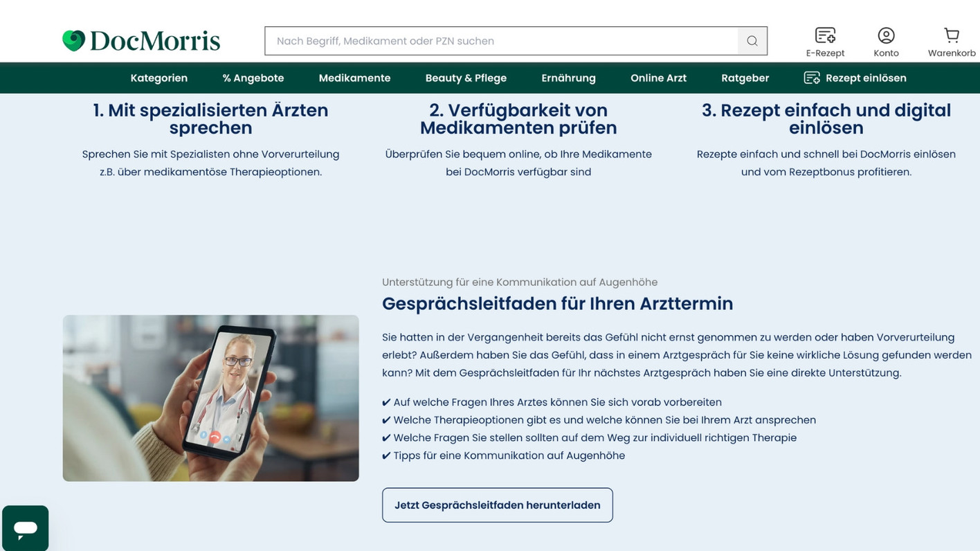Viewport: 980px width, 551px height.
Task: Open Ernährung in the navigation bar
Action: pos(568,78)
